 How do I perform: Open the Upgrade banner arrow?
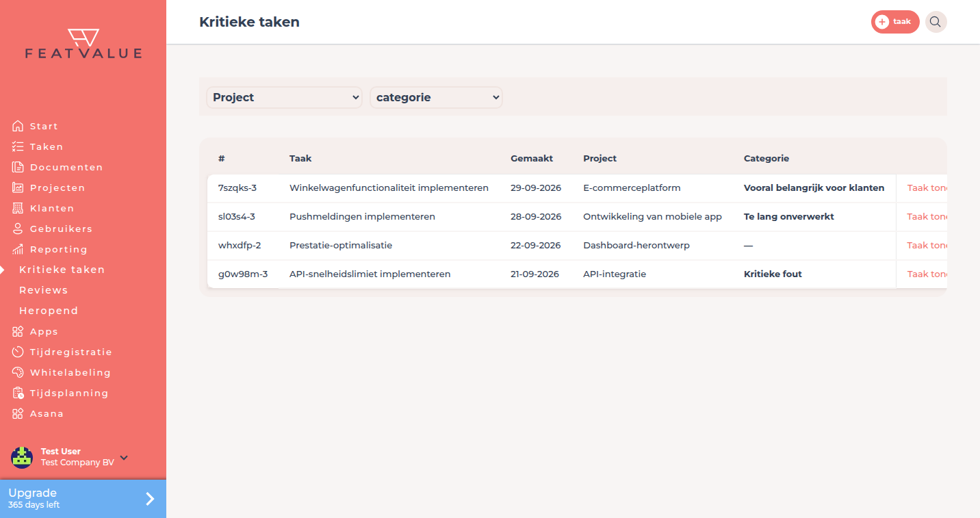click(150, 499)
